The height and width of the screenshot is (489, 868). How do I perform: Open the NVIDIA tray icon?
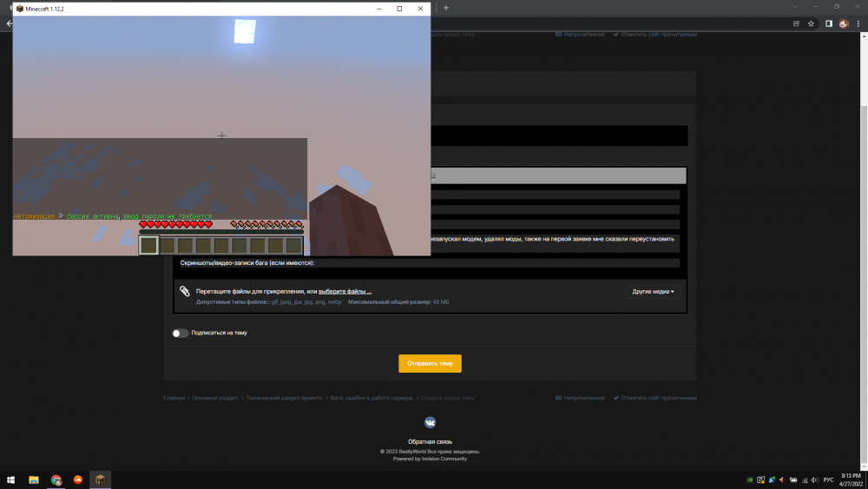pyautogui.click(x=750, y=480)
